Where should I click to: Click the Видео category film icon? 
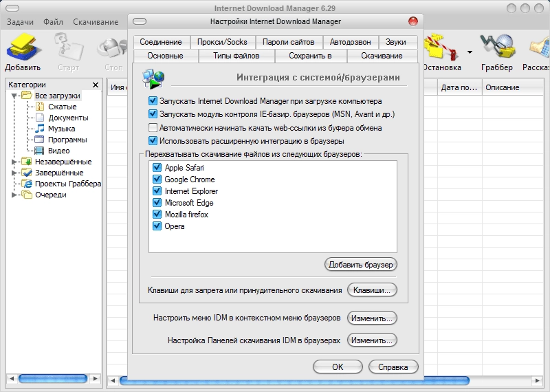[39, 151]
